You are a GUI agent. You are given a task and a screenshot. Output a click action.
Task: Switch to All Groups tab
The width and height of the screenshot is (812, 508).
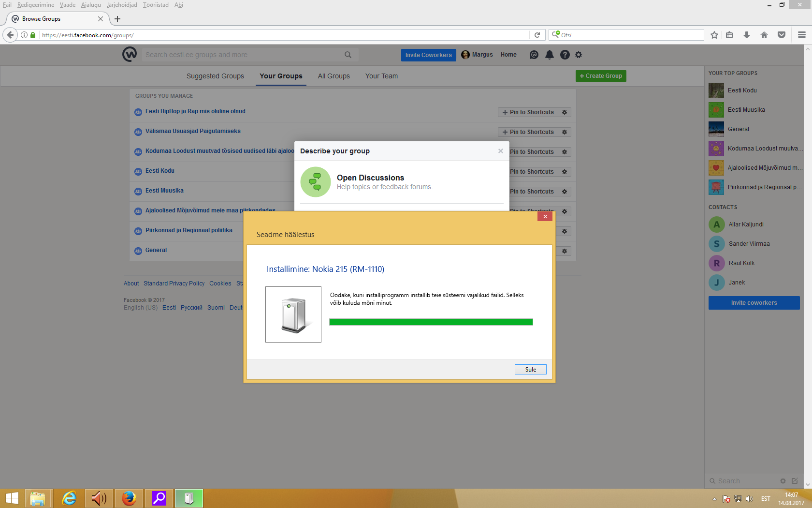click(x=334, y=76)
